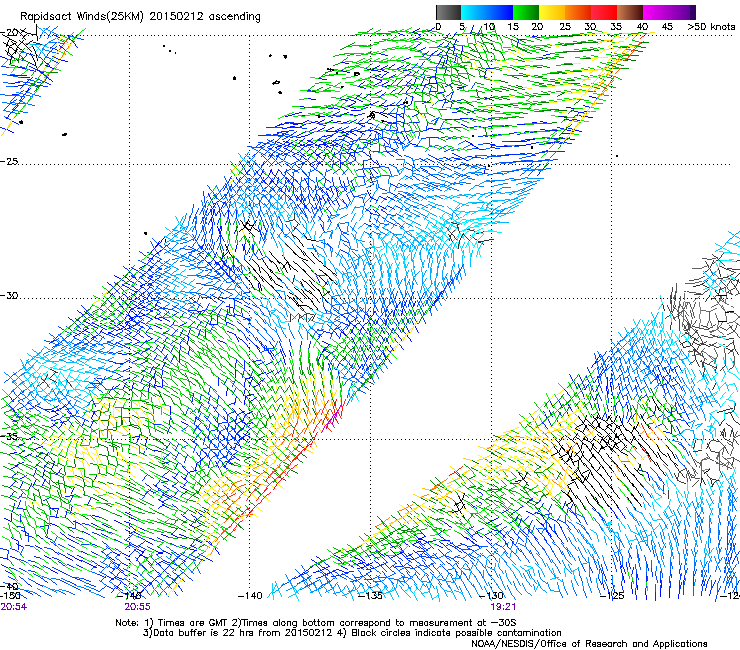The image size is (740, 650).
Task: Click the '20' legend tick label
Action: click(x=537, y=26)
